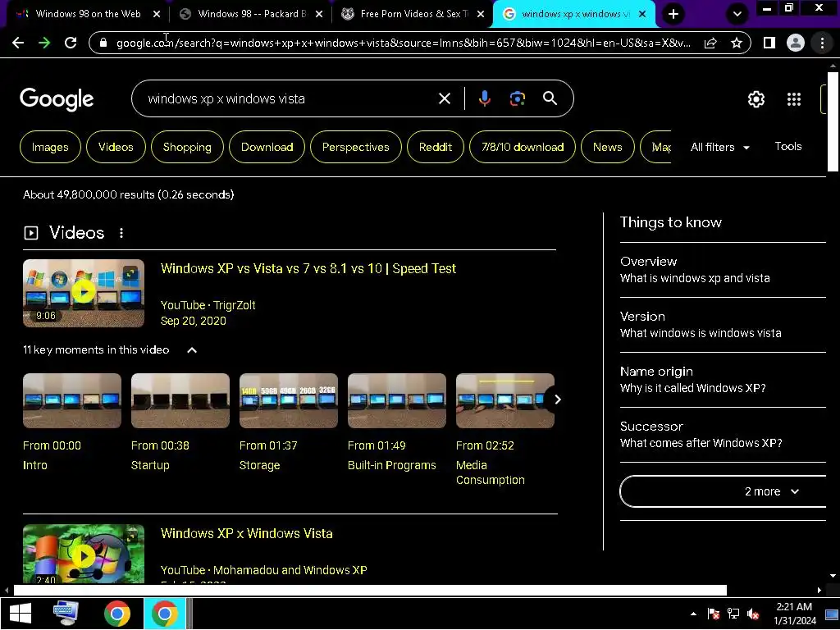Play the 2:40 Windows XP x Vista thumbnail
The width and height of the screenshot is (840, 630).
click(x=84, y=554)
